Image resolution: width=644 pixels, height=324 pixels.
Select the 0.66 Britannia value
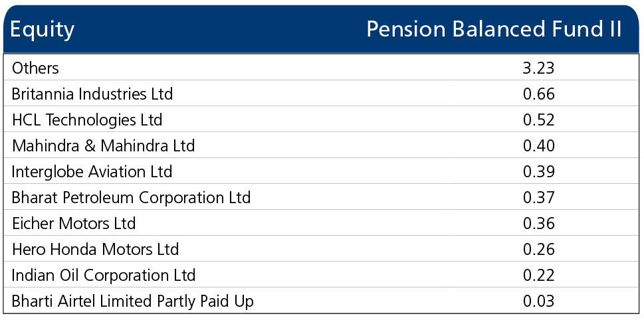pyautogui.click(x=538, y=94)
